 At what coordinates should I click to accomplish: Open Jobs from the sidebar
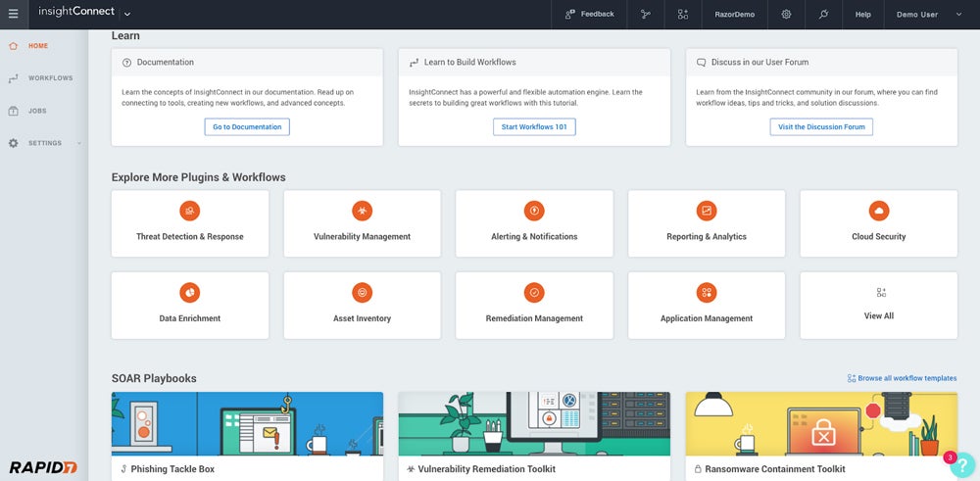click(36, 111)
